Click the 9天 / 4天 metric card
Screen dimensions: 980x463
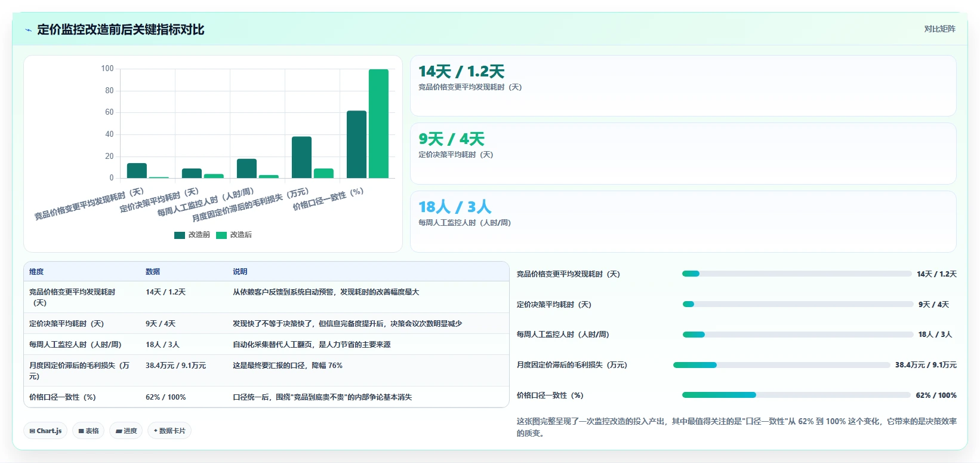(x=683, y=154)
